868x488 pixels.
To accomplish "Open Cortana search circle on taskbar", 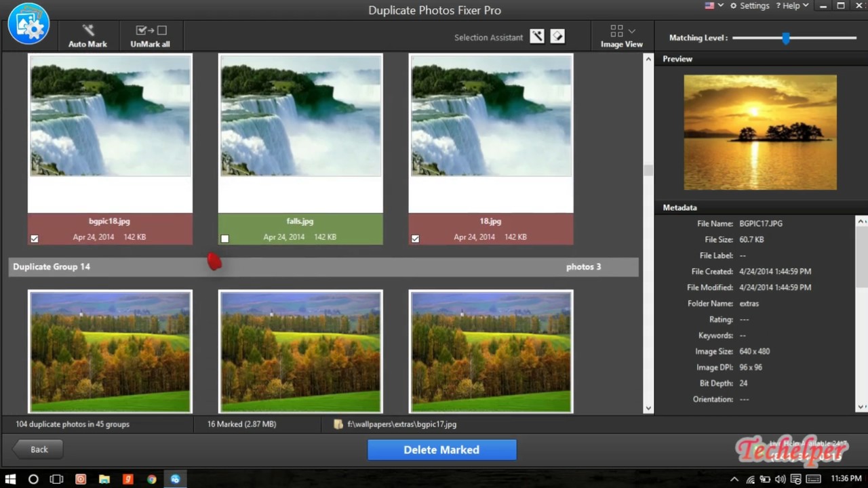I will coord(33,479).
